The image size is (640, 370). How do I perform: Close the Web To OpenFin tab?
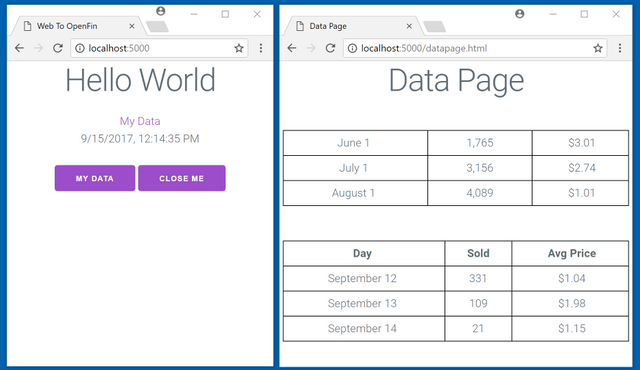pos(132,26)
